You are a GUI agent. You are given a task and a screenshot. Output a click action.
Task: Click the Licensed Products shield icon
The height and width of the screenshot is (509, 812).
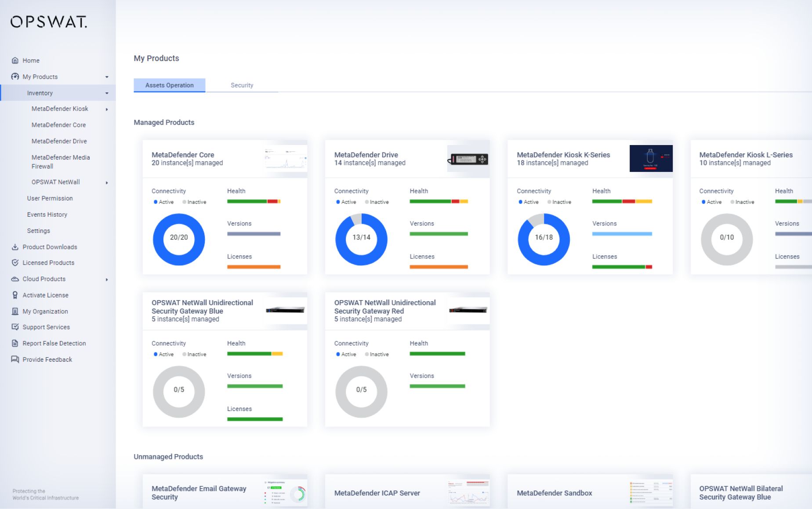click(15, 263)
